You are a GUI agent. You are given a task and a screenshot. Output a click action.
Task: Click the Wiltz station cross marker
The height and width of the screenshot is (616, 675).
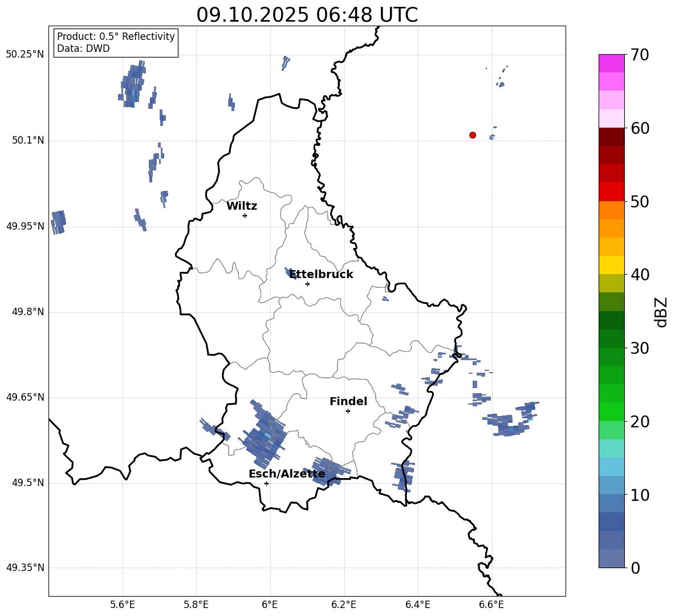pyautogui.click(x=245, y=215)
